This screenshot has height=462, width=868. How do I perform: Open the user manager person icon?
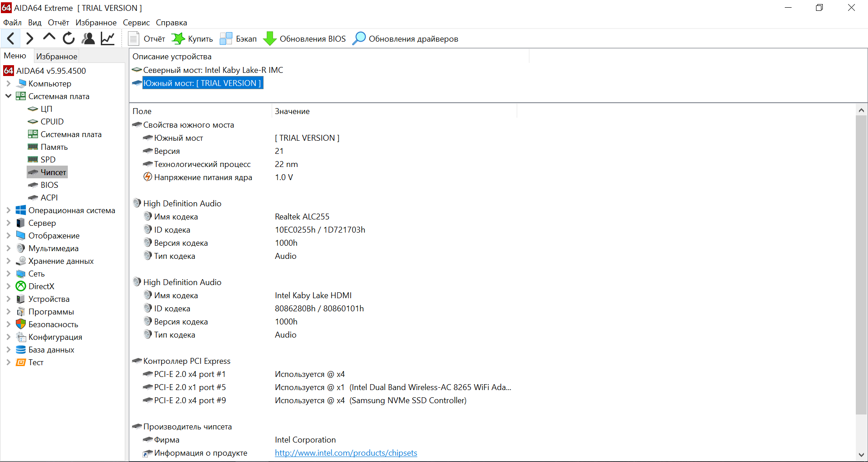pyautogui.click(x=88, y=38)
